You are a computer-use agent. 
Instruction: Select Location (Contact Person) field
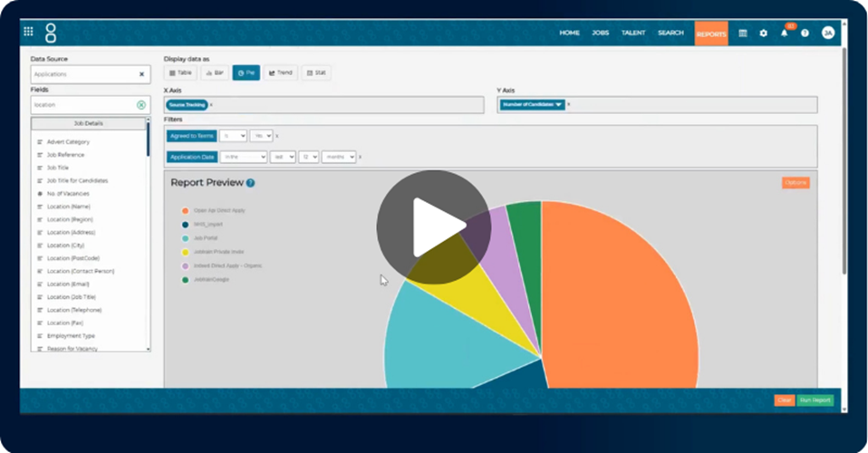tap(81, 272)
